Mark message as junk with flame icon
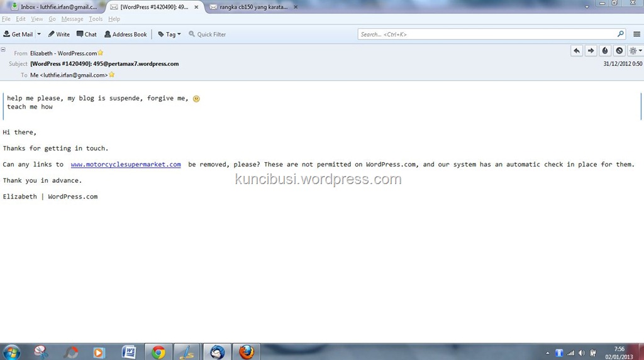The width and height of the screenshot is (644, 360). [x=605, y=51]
